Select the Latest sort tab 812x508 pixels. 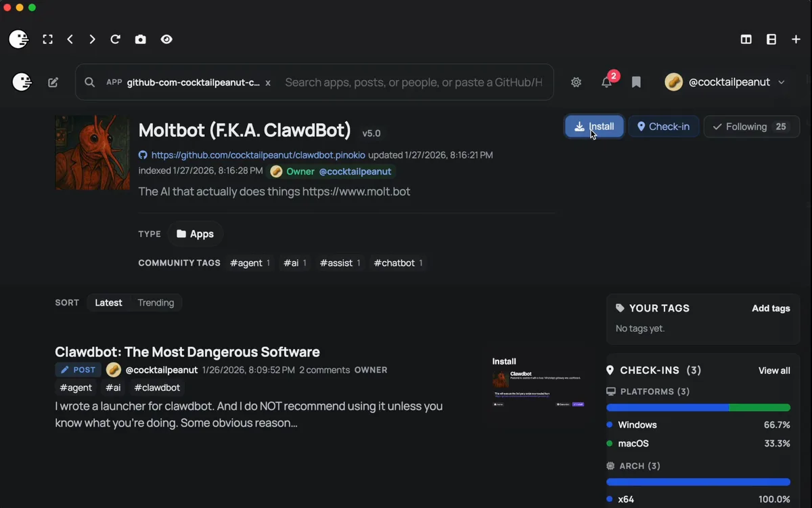[x=108, y=303]
